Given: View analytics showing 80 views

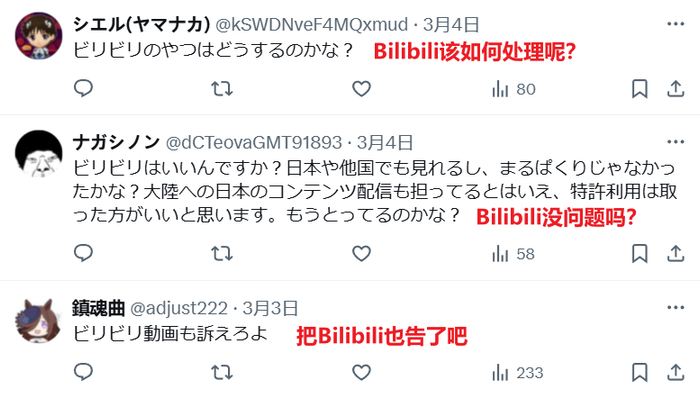Looking at the screenshot, I should [x=513, y=89].
